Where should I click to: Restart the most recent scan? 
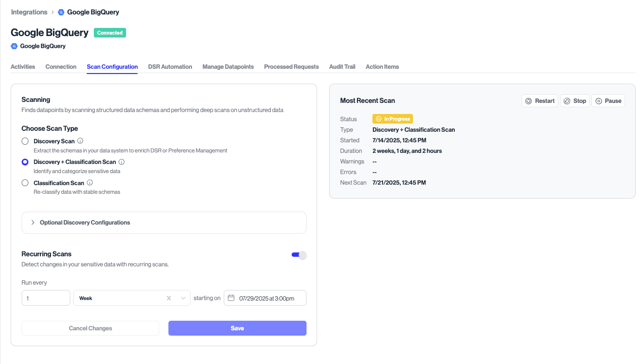(539, 100)
